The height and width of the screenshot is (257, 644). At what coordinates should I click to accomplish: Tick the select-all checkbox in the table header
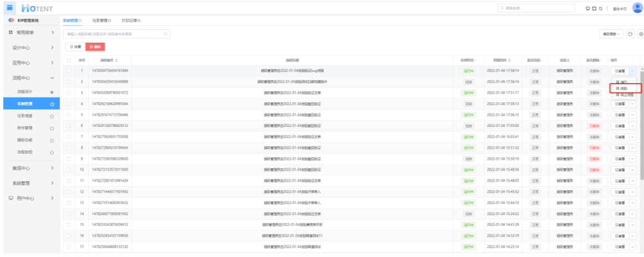[69, 60]
